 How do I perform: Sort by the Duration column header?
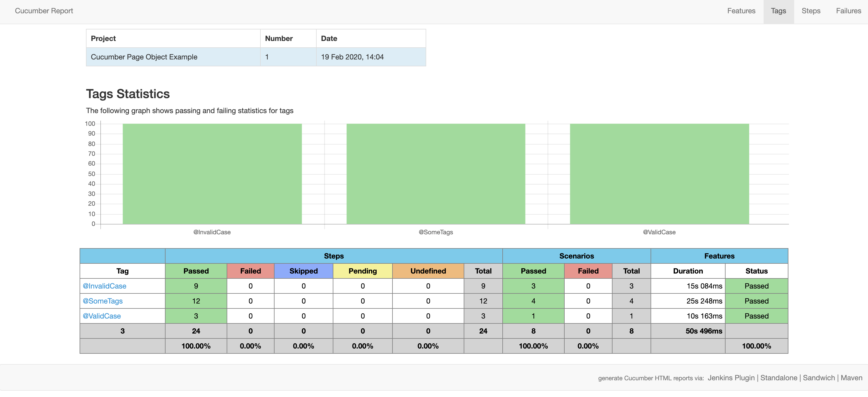(688, 271)
